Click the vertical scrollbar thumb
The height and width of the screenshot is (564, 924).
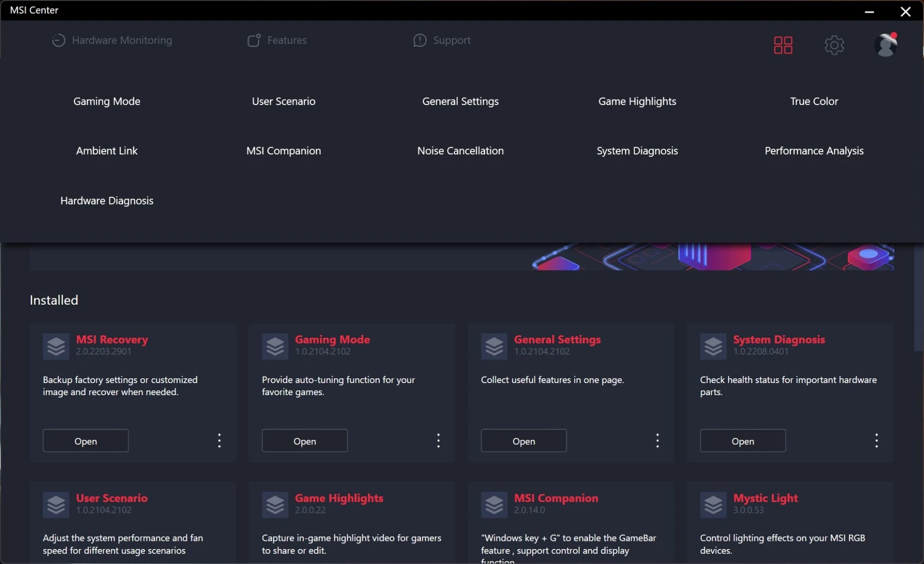[918, 297]
